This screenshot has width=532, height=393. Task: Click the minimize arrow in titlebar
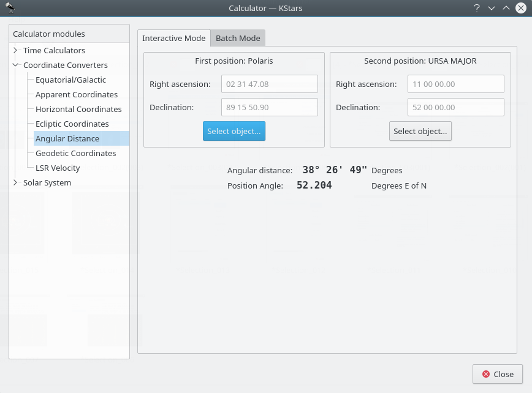pos(491,8)
